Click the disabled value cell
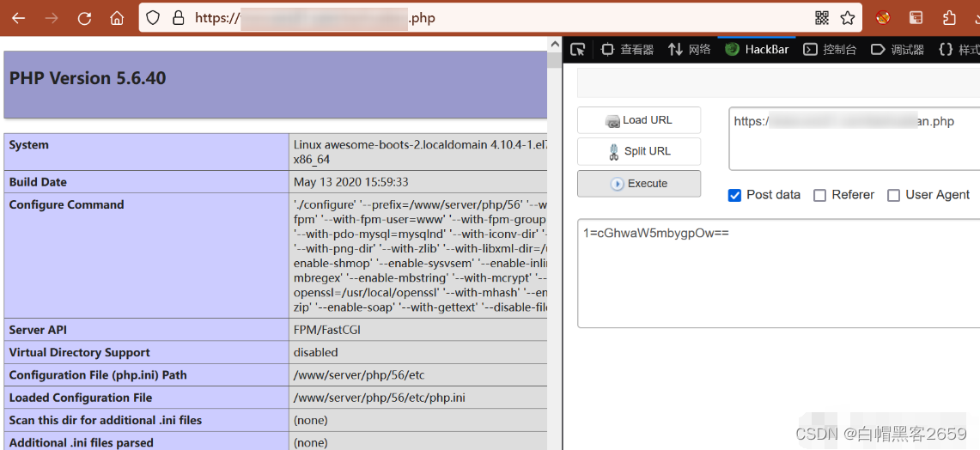 coord(315,352)
